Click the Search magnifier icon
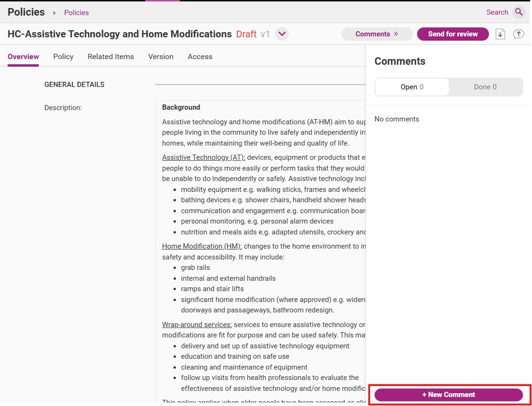Viewport: 532px width, 406px height. (x=519, y=12)
